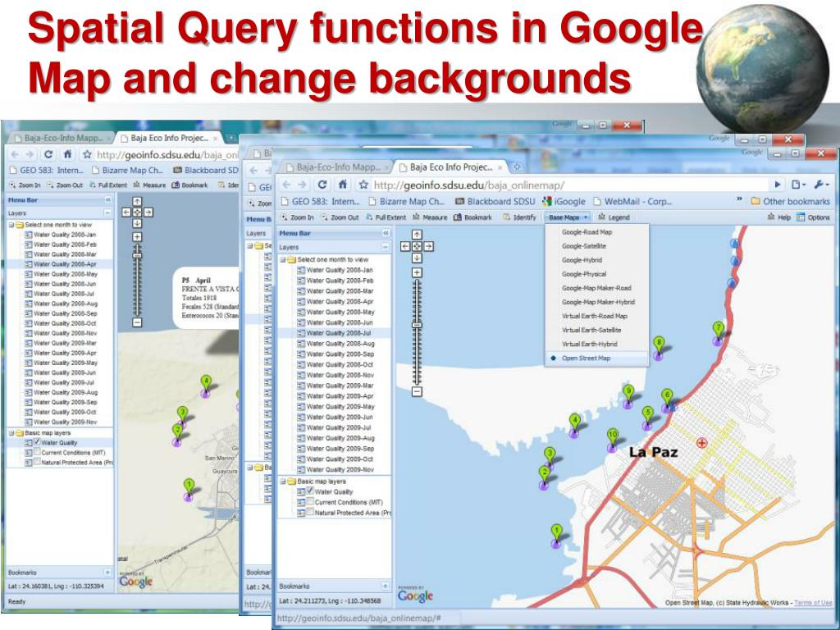Click zoom slider handle on front map
Viewport: 840px width, 630px height.
coord(417,325)
